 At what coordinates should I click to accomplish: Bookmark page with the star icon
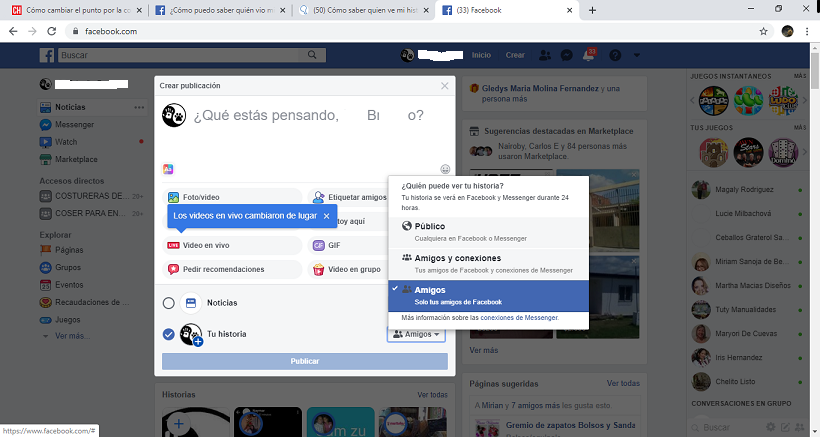point(764,31)
